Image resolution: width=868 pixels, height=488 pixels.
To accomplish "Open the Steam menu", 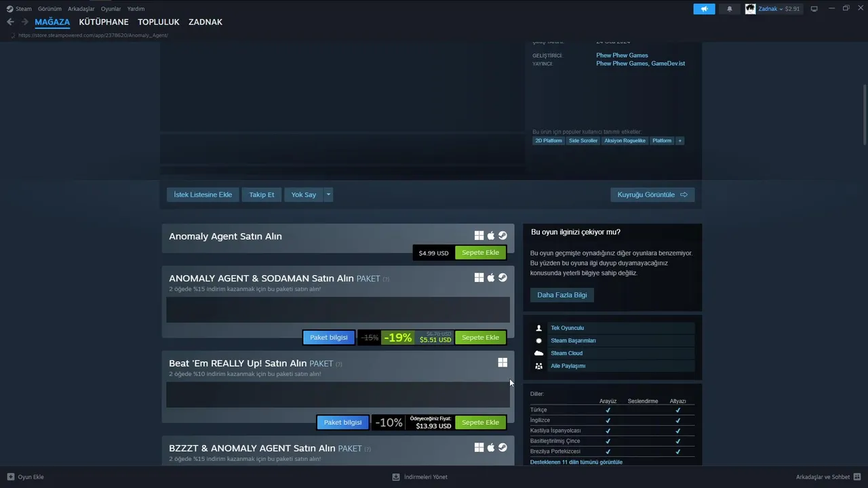I will tap(24, 9).
